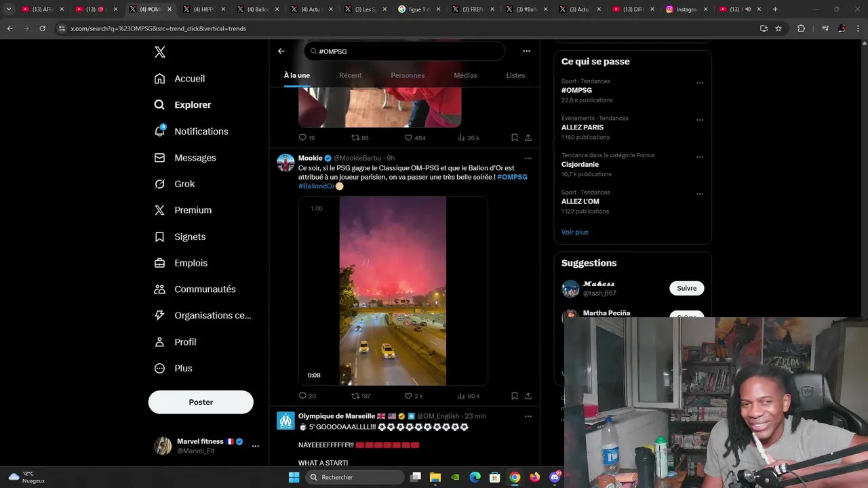Screen dimensions: 868x488
Task: Click the #OMPSG search field
Action: (x=404, y=51)
